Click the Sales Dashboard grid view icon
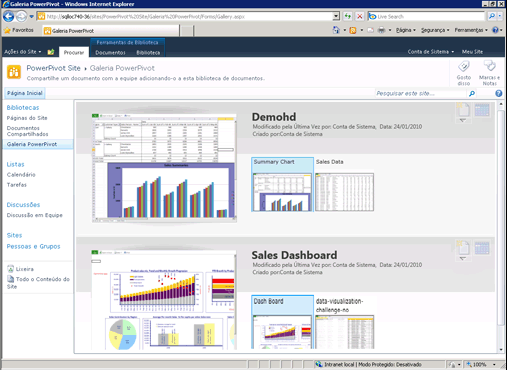This screenshot has width=507, height=370. (x=482, y=248)
